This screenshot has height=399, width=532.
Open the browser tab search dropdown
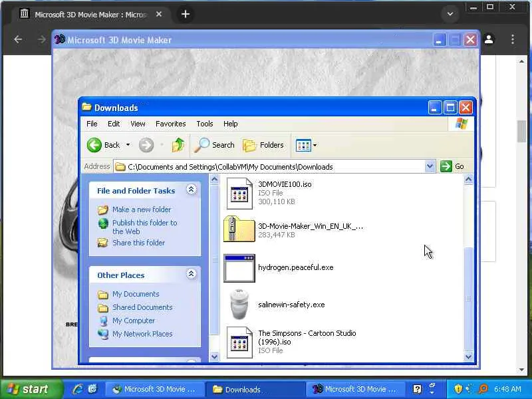[x=450, y=14]
